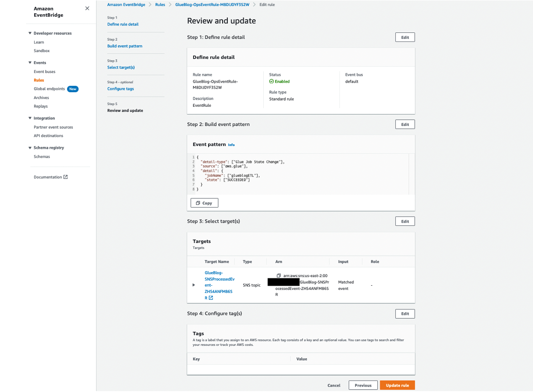Collapse the Schema registry section
Image resolution: width=533 pixels, height=392 pixels.
pyautogui.click(x=30, y=148)
